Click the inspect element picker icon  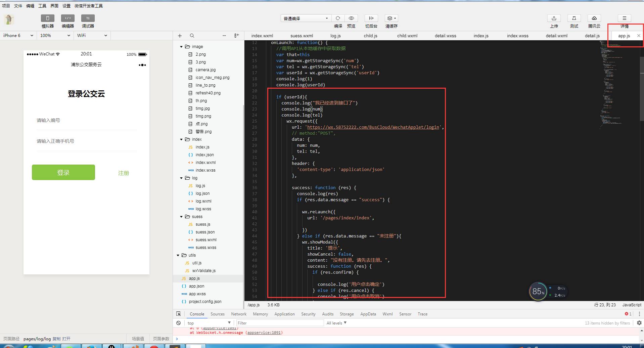[x=178, y=314]
